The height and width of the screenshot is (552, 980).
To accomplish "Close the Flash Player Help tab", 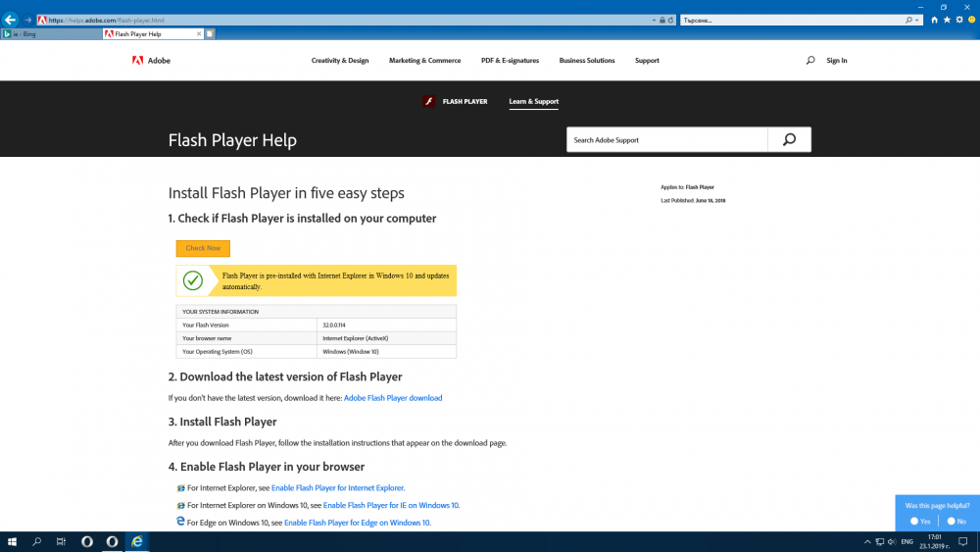I will (x=199, y=33).
